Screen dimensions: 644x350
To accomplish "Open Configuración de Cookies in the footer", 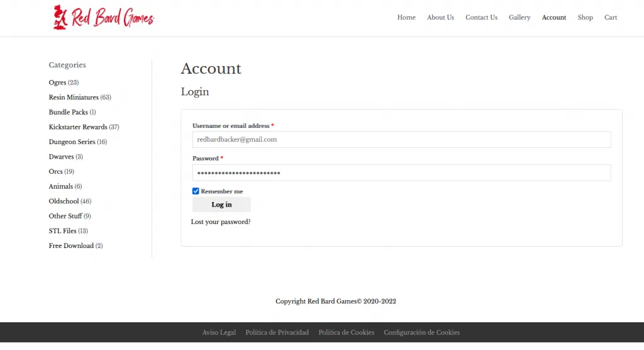I will click(421, 332).
